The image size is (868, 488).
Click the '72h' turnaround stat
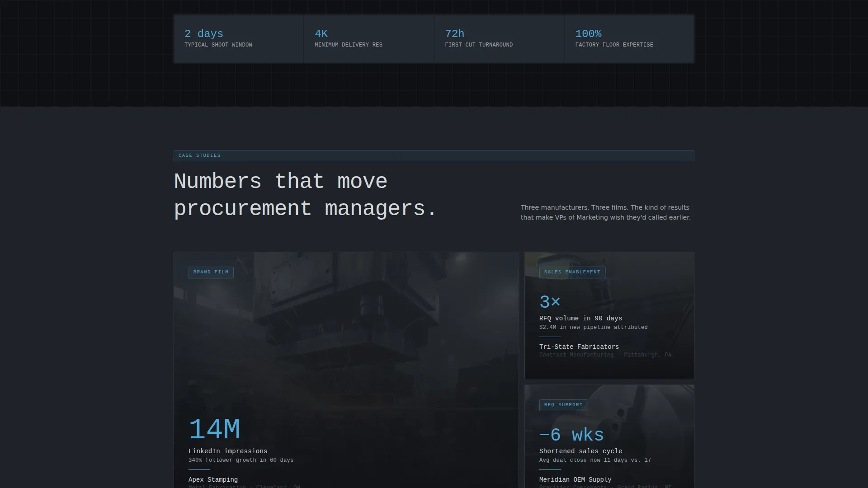coord(454,34)
